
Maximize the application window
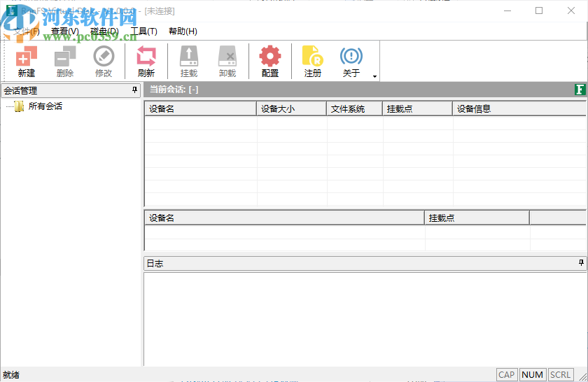pyautogui.click(x=539, y=10)
